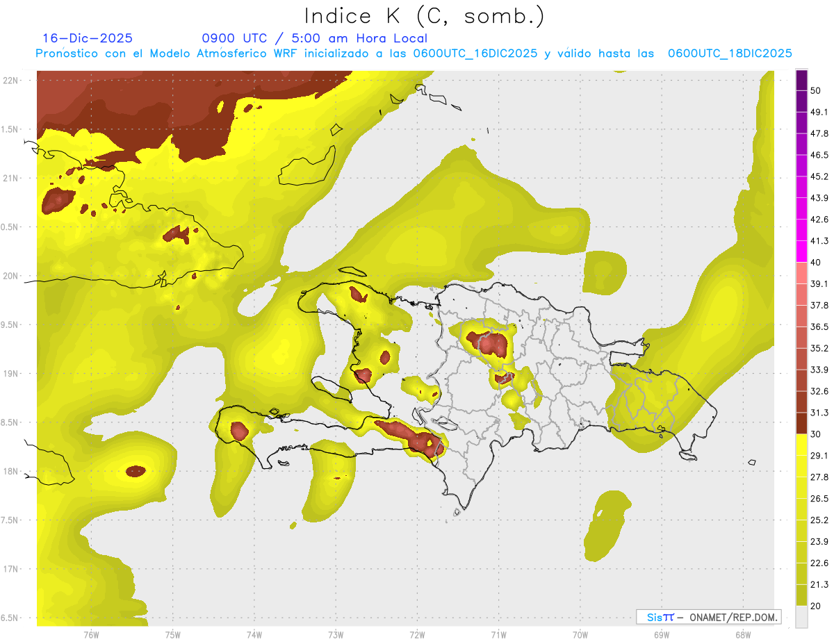Click the legend value "42.6"

point(819,220)
